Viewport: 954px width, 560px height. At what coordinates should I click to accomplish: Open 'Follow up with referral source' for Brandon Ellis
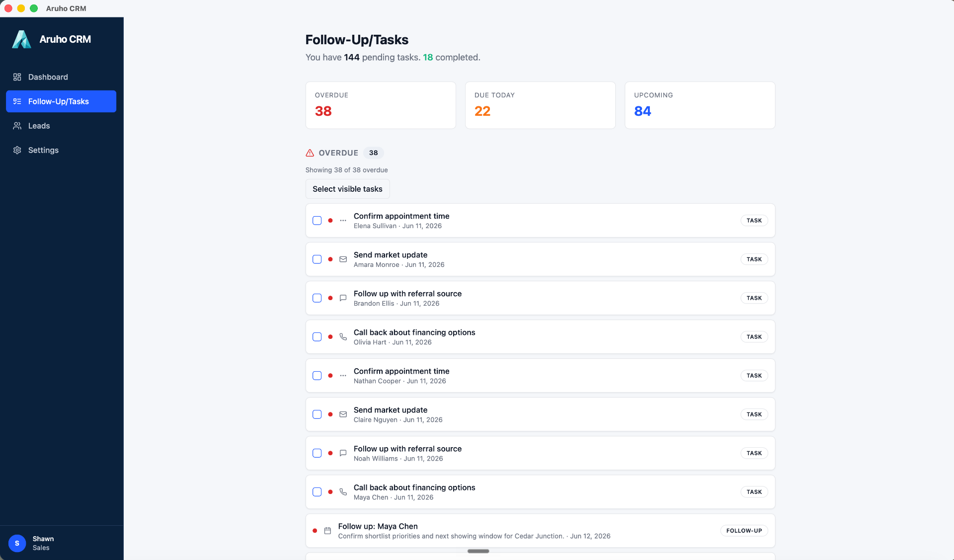pos(407,294)
